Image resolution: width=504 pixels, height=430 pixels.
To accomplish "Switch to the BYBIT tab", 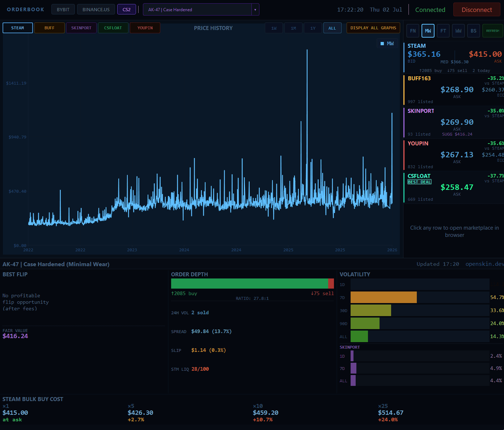I will (63, 9).
